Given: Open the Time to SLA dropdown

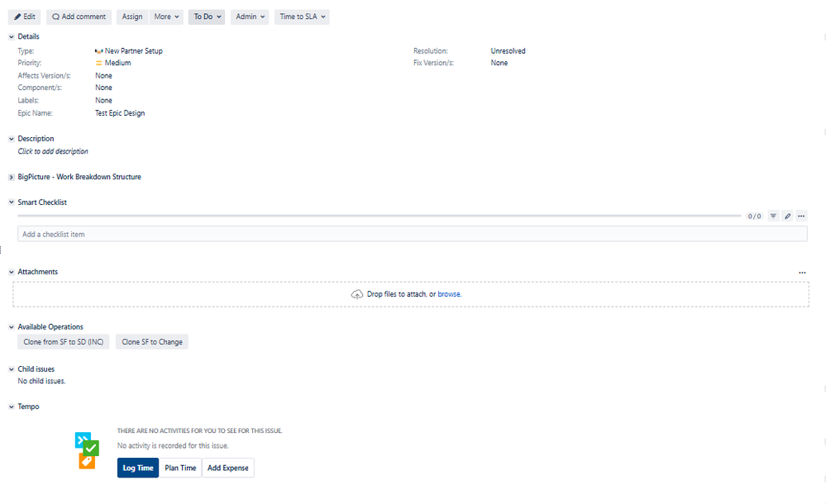Looking at the screenshot, I should pyautogui.click(x=302, y=17).
